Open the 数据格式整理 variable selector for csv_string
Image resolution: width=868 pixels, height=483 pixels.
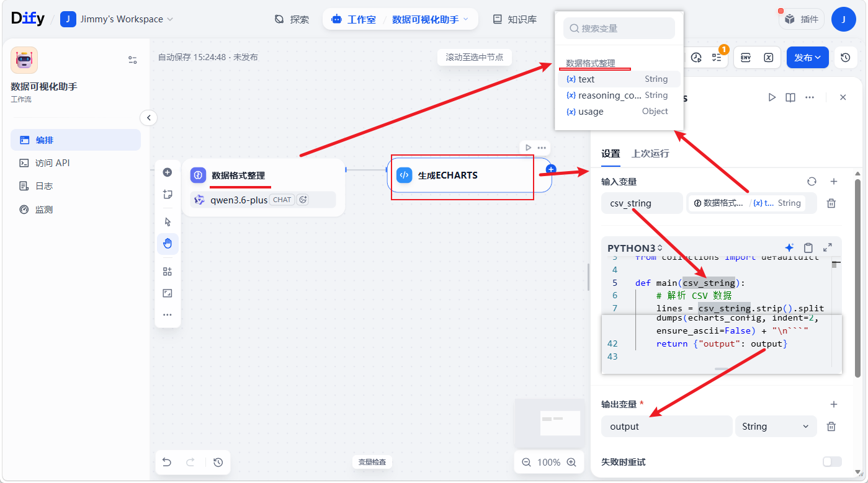pyautogui.click(x=753, y=203)
